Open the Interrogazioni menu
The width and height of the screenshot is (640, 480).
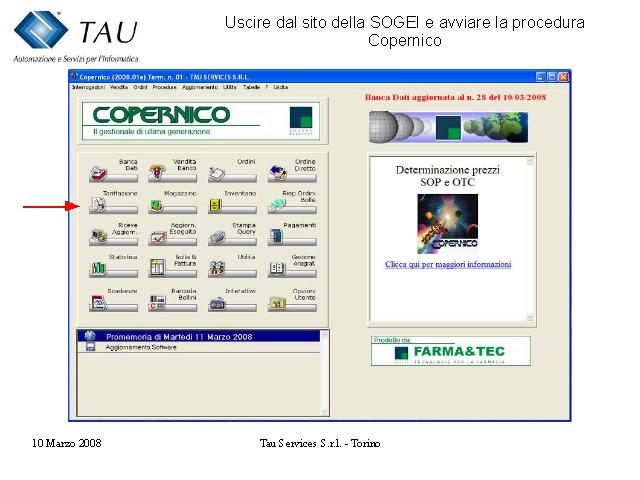click(x=88, y=87)
